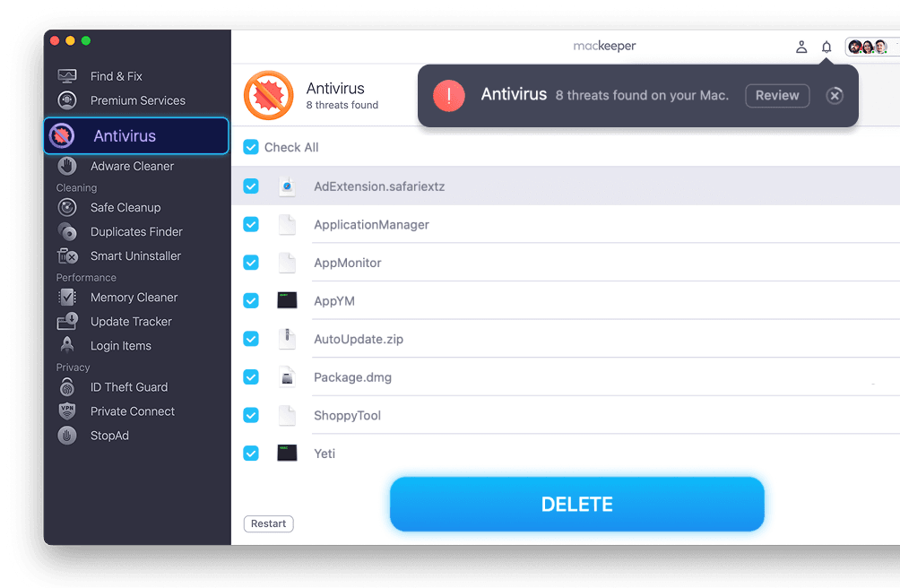Image resolution: width=900 pixels, height=588 pixels.
Task: Click the ID Theft Guard fingerprint icon
Action: pyautogui.click(x=67, y=386)
